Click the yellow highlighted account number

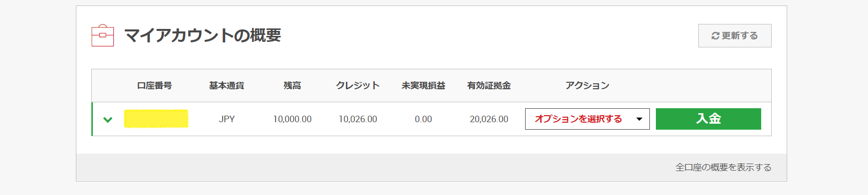click(156, 119)
